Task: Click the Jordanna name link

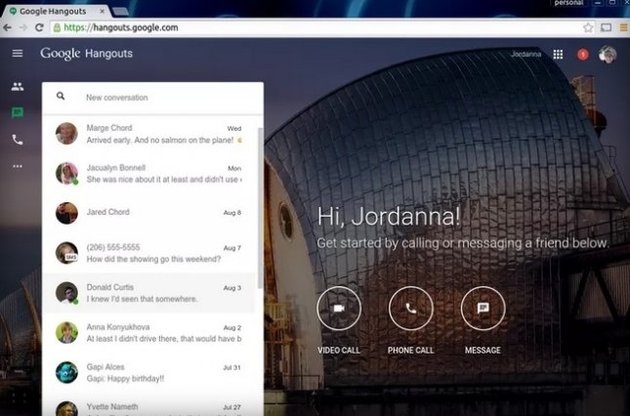Action: pos(526,54)
